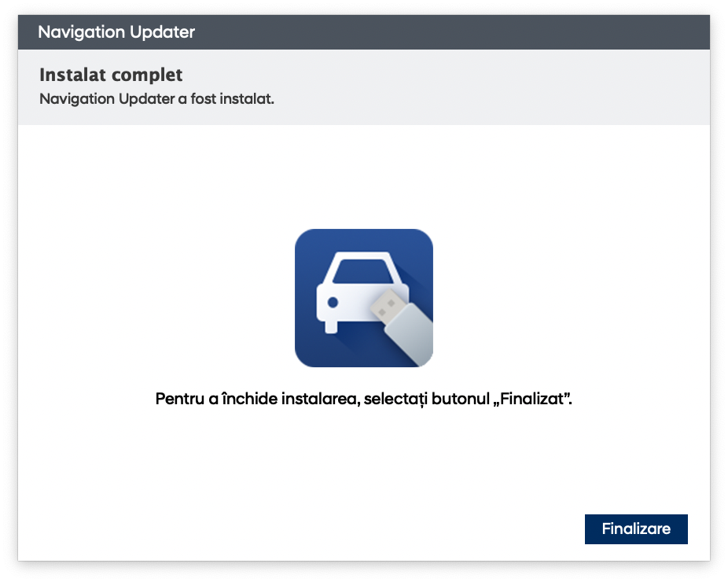Click the car's round headlight in the icon
Image resolution: width=728 pixels, height=582 pixels.
pos(333,302)
